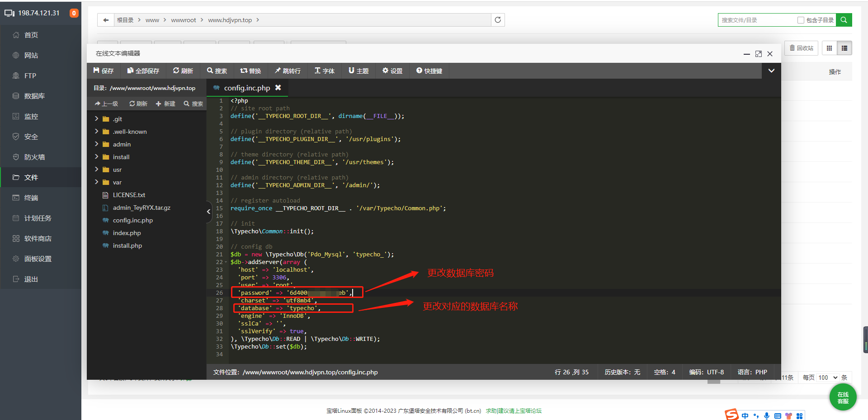Open the per-page 100 dropdown
The height and width of the screenshot is (420, 868).
828,378
